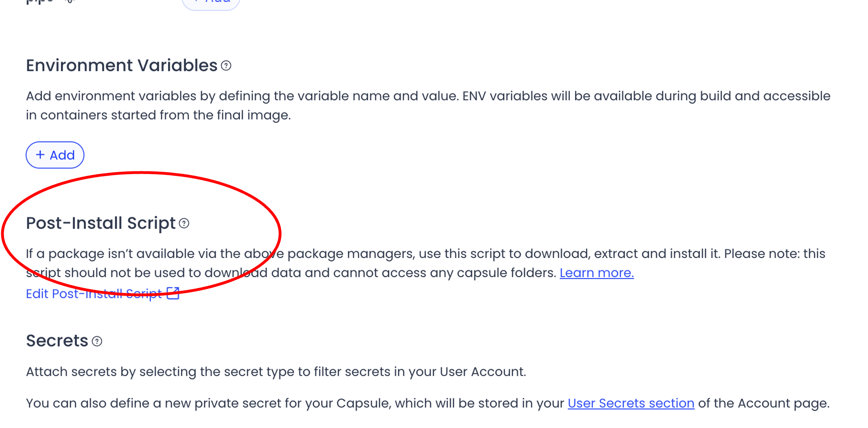Open the Post-Install Script help tooltip icon
This screenshot has width=868, height=428.
pos(184,223)
